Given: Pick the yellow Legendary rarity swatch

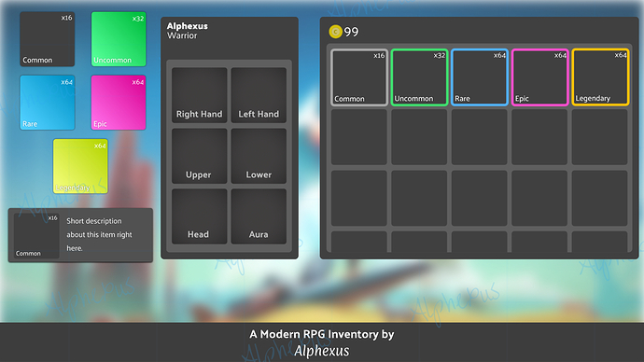Looking at the screenshot, I should pyautogui.click(x=80, y=166).
